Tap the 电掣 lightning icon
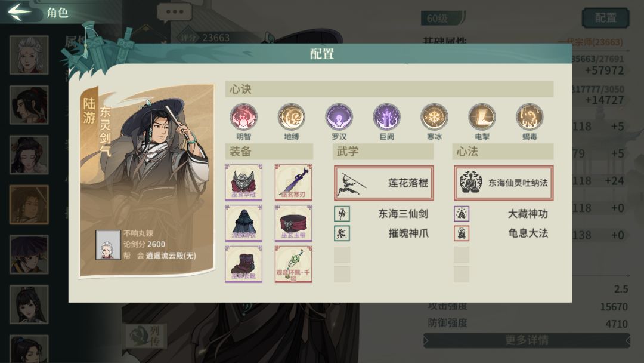 [482, 117]
